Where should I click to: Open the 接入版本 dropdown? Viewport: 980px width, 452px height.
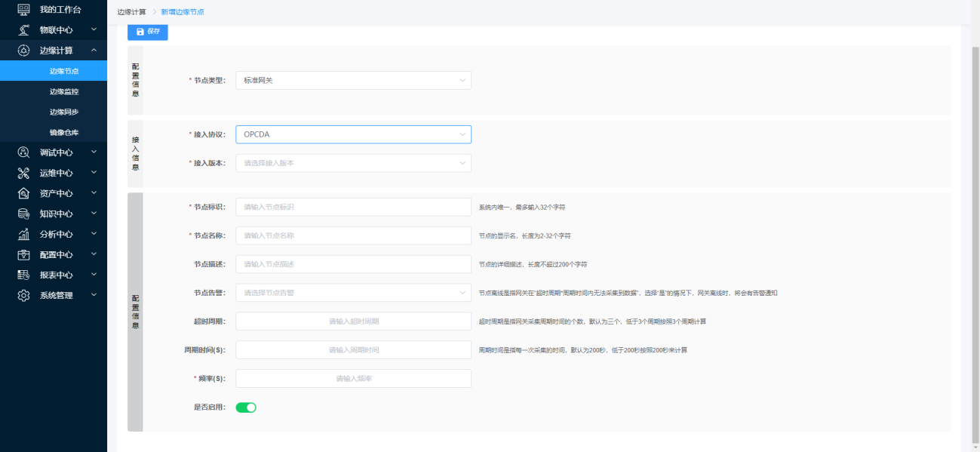(353, 163)
